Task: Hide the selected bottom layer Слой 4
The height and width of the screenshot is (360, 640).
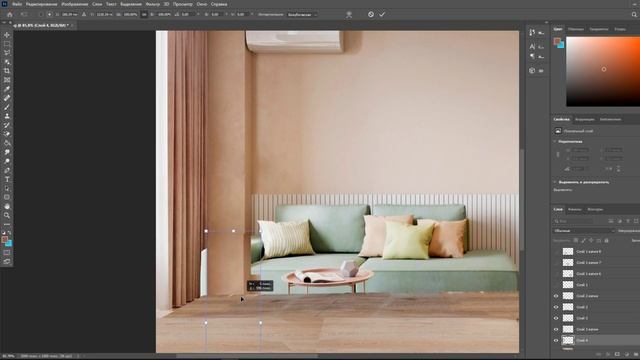Action: [556, 340]
